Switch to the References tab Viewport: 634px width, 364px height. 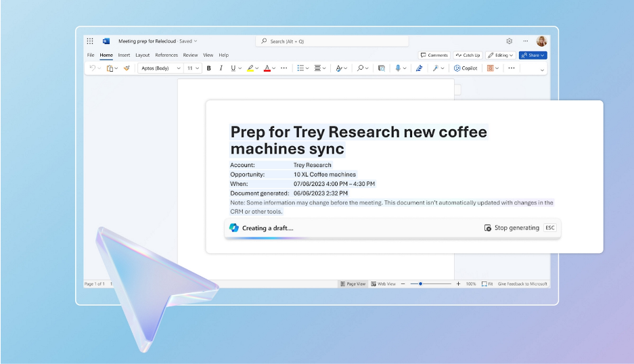[x=166, y=55]
